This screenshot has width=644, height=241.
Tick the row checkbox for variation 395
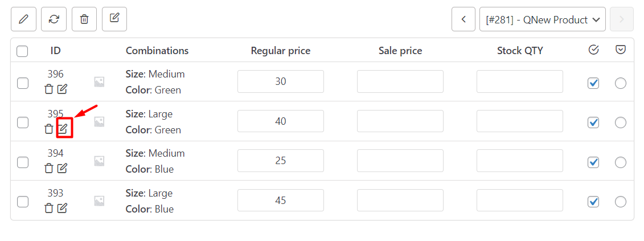coord(23,122)
